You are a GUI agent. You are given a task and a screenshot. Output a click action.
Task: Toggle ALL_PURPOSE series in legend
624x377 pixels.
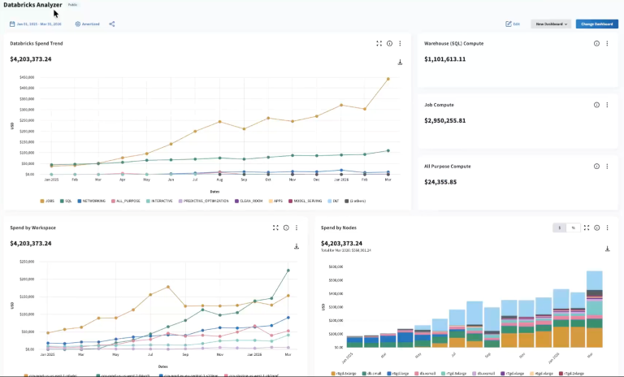126,201
